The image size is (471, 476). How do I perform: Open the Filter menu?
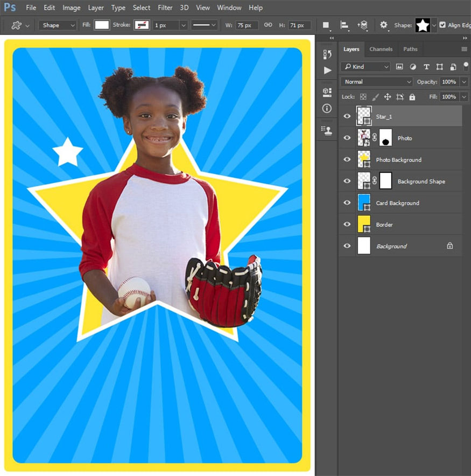tap(165, 8)
